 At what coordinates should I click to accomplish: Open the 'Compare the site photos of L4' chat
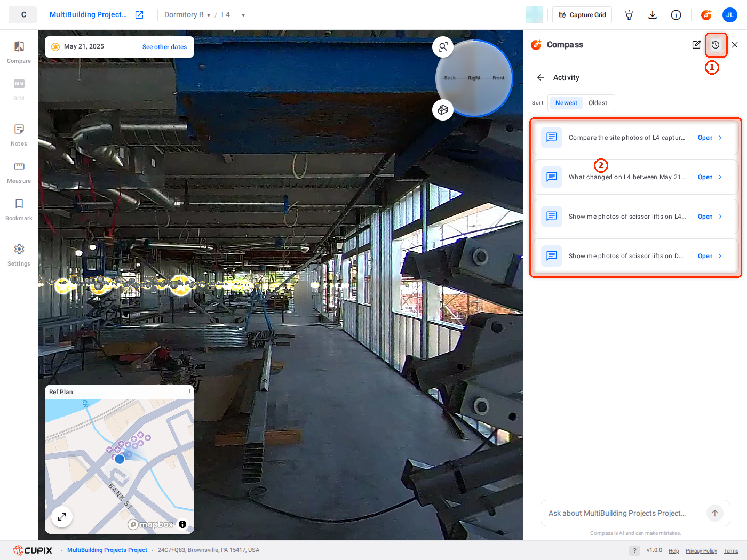click(635, 138)
